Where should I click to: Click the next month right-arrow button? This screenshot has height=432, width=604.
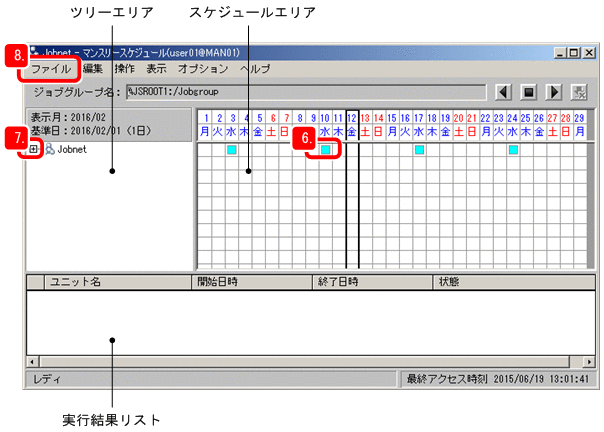(554, 92)
